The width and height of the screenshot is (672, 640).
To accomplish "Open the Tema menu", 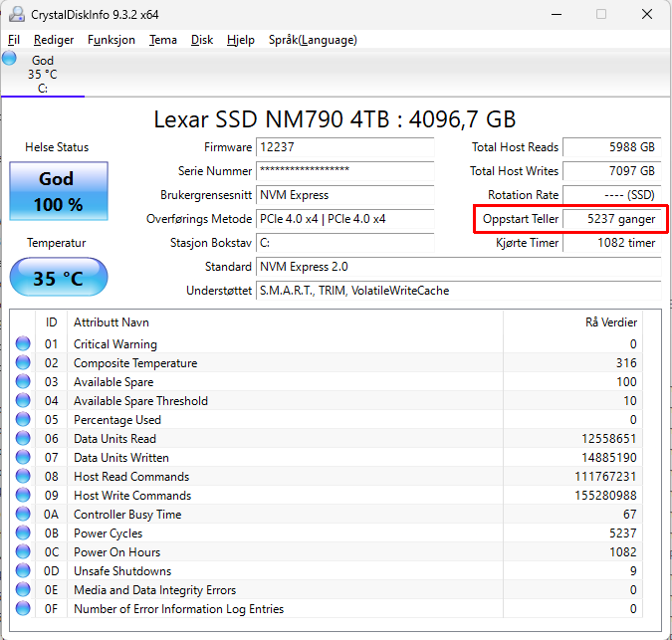I will click(163, 40).
